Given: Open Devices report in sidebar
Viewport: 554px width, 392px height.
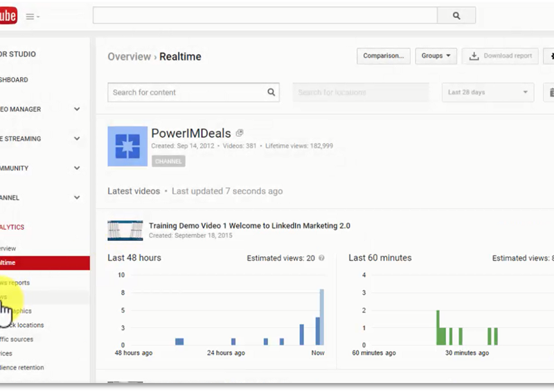Looking at the screenshot, I should pos(6,353).
